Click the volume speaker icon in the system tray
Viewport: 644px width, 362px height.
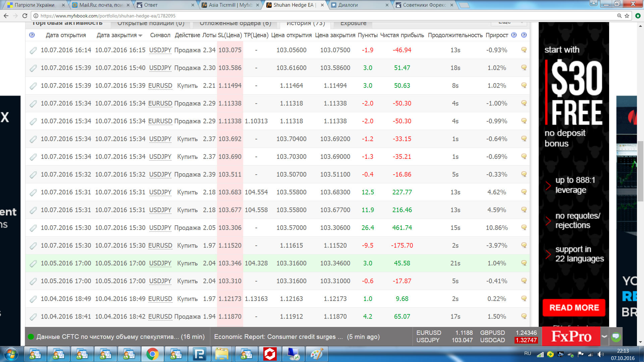tap(600, 354)
